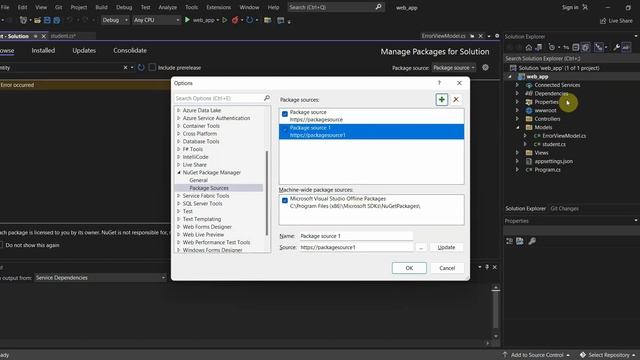
Task: Click the Name input field
Action: click(x=356, y=236)
